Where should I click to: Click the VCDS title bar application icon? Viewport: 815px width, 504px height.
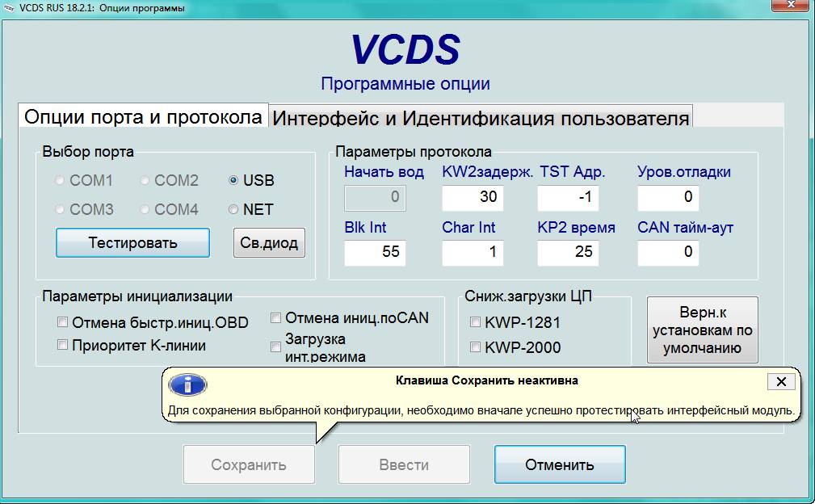pos(9,8)
